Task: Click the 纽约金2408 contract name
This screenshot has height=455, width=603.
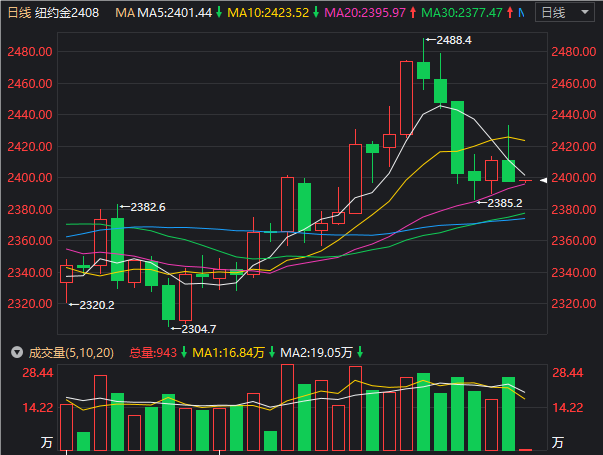Action: click(x=68, y=13)
